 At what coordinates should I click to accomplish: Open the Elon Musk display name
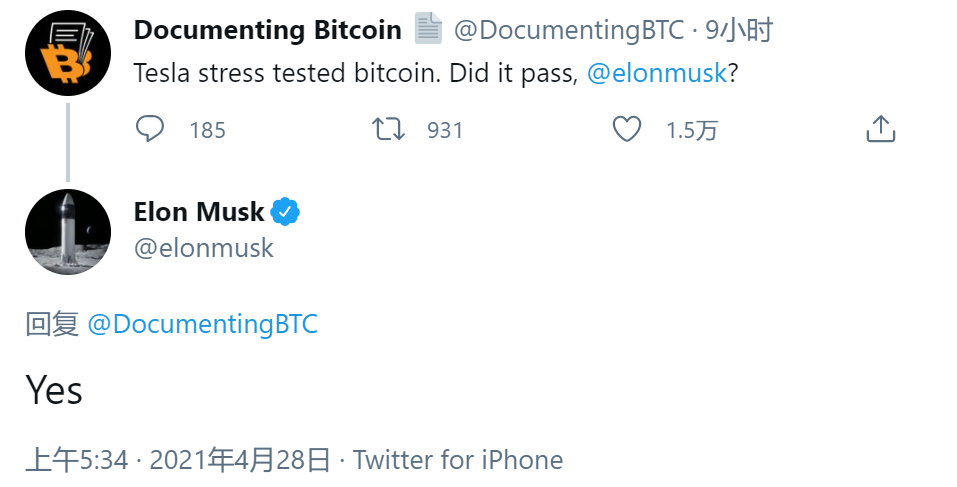coord(198,212)
